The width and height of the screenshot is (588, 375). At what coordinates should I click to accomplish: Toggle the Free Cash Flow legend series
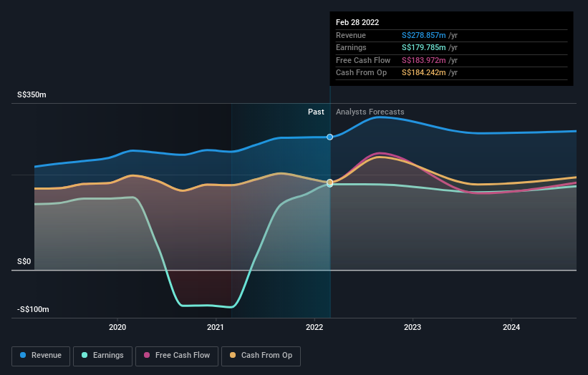[177, 356]
